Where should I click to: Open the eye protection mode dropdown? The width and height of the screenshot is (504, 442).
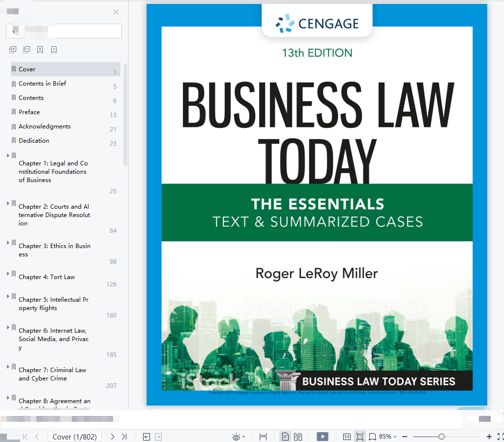(x=238, y=437)
